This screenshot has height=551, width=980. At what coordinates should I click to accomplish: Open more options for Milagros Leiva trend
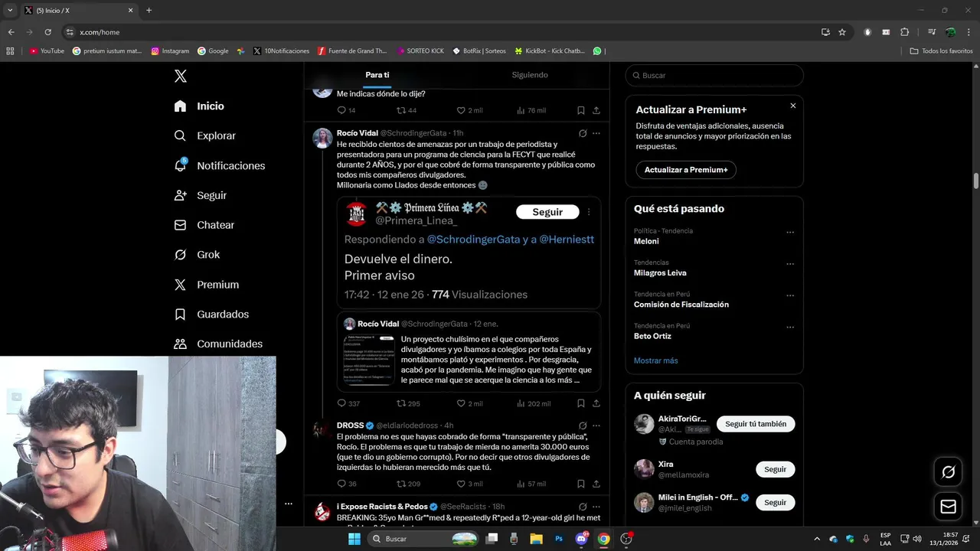click(790, 263)
